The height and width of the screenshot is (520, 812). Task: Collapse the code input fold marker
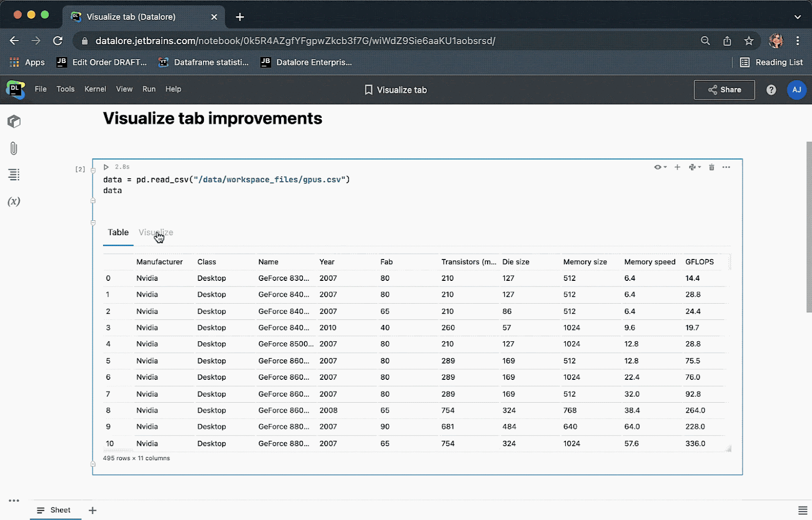[93, 171]
